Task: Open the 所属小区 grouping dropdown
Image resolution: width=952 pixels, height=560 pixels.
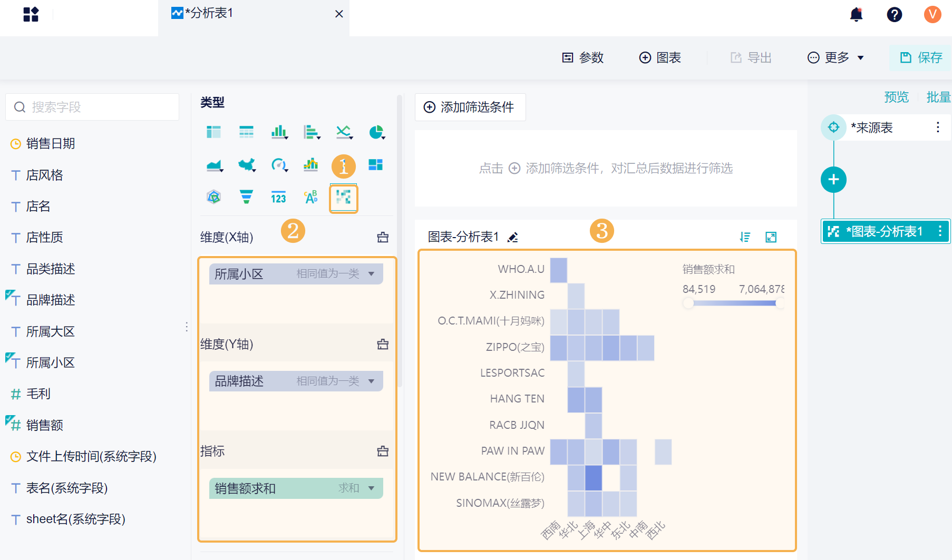Action: pyautogui.click(x=371, y=274)
